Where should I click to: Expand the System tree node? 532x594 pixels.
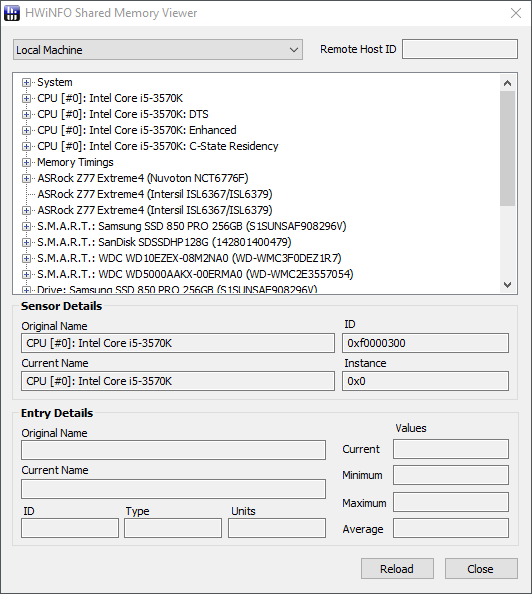[26, 82]
